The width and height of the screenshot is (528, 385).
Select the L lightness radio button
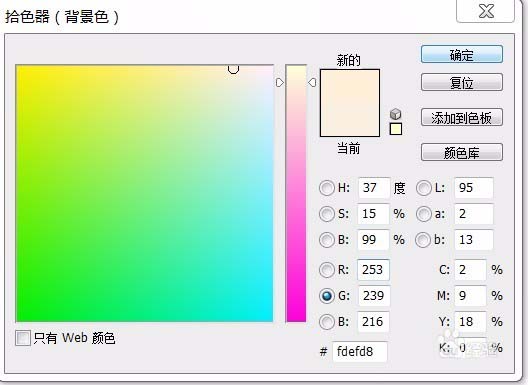coord(424,188)
